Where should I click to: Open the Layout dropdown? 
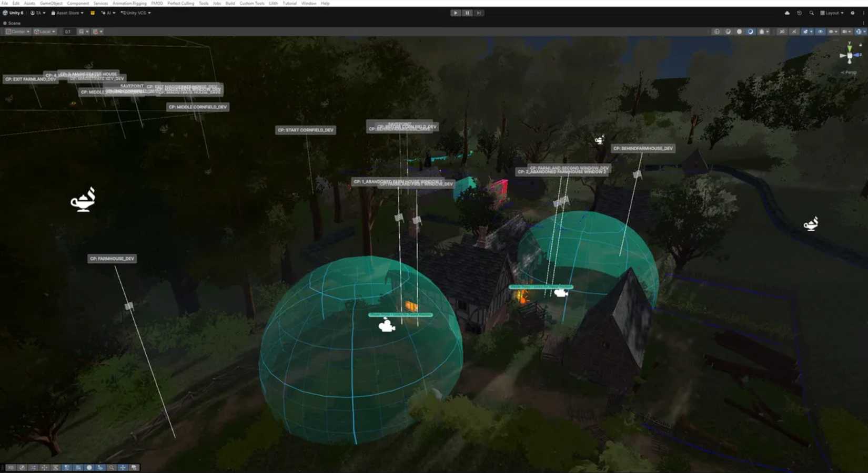[832, 13]
